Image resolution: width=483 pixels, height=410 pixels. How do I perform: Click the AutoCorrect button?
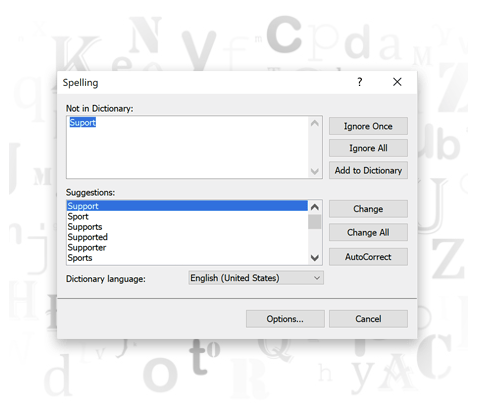tap(368, 257)
